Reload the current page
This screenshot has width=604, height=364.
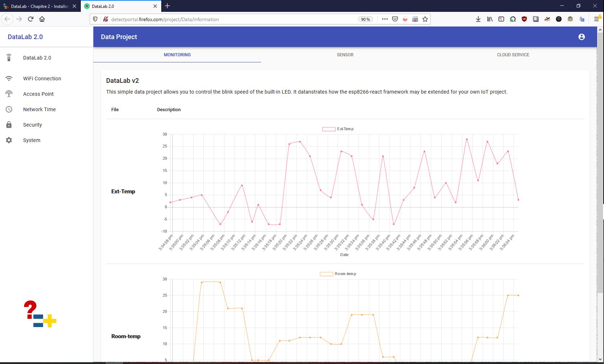coord(31,19)
